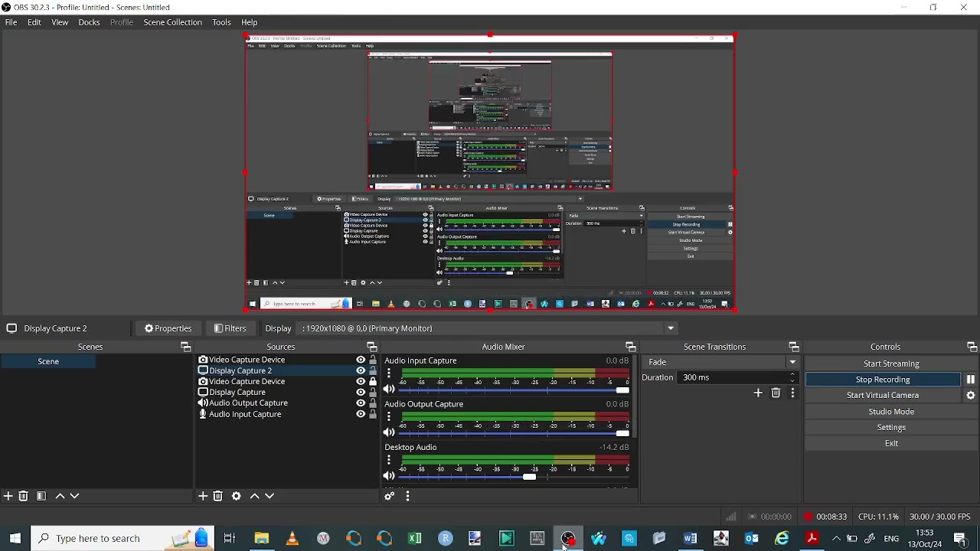Adjust the Audio Output Capture volume slider
The width and height of the screenshot is (980, 551).
(x=515, y=435)
